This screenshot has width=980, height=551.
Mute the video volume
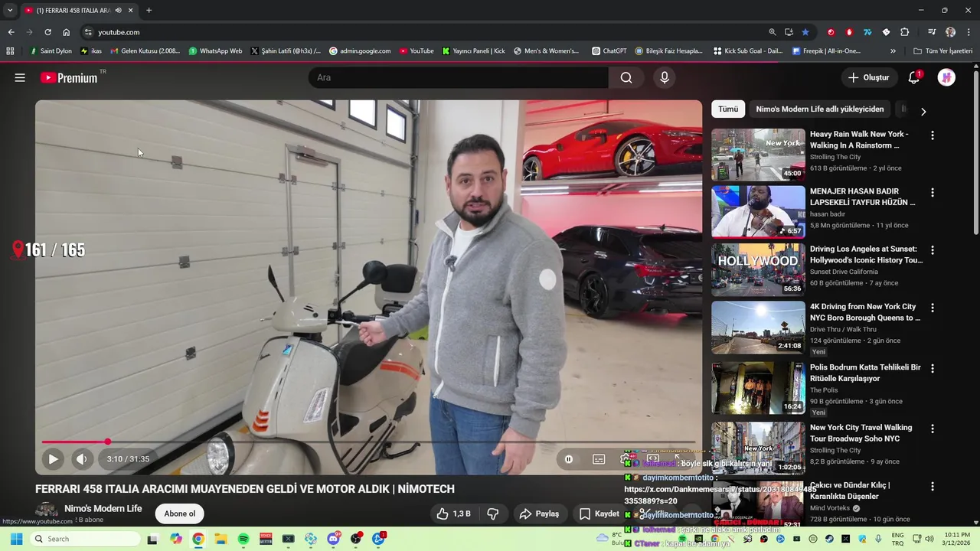[81, 459]
